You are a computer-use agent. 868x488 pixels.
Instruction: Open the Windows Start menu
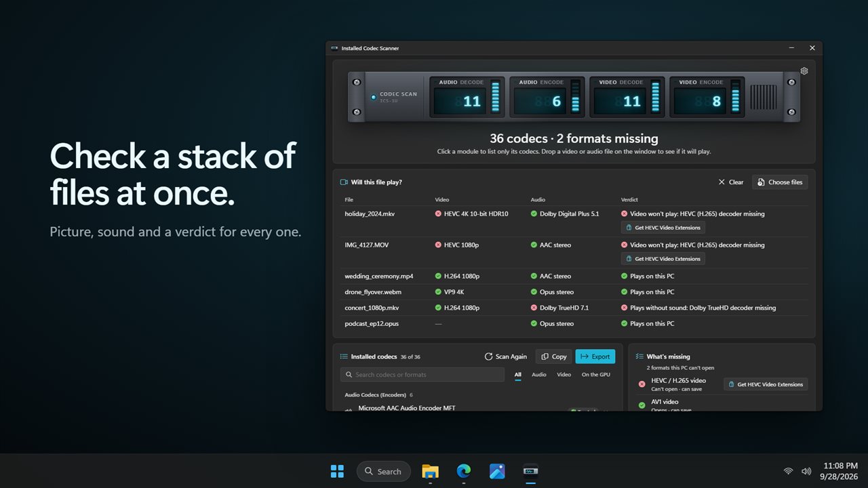[337, 471]
